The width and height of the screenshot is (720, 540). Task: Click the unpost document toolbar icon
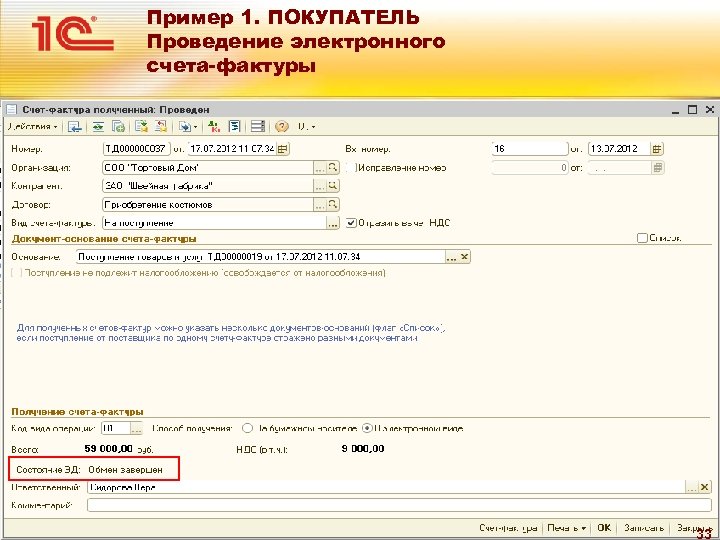coord(160,126)
